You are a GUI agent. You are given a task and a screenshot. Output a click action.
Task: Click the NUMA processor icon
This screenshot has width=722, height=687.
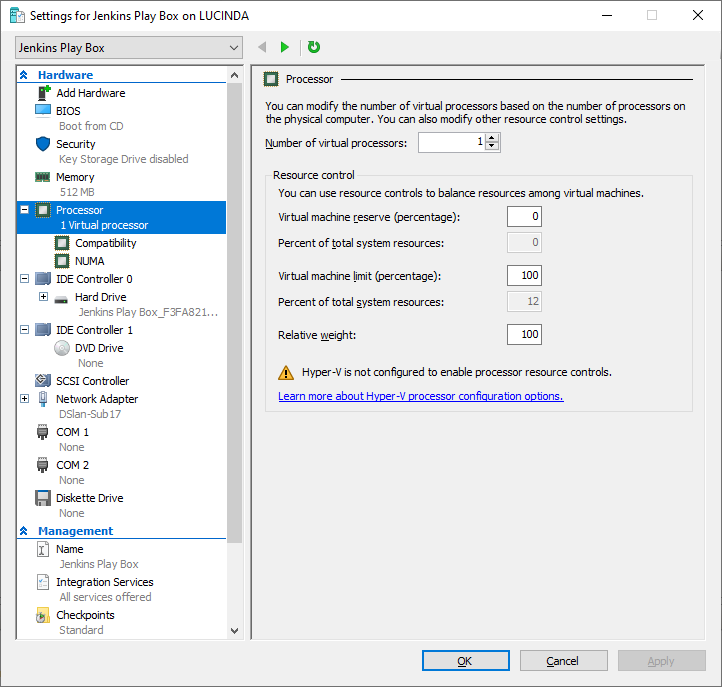click(x=62, y=261)
